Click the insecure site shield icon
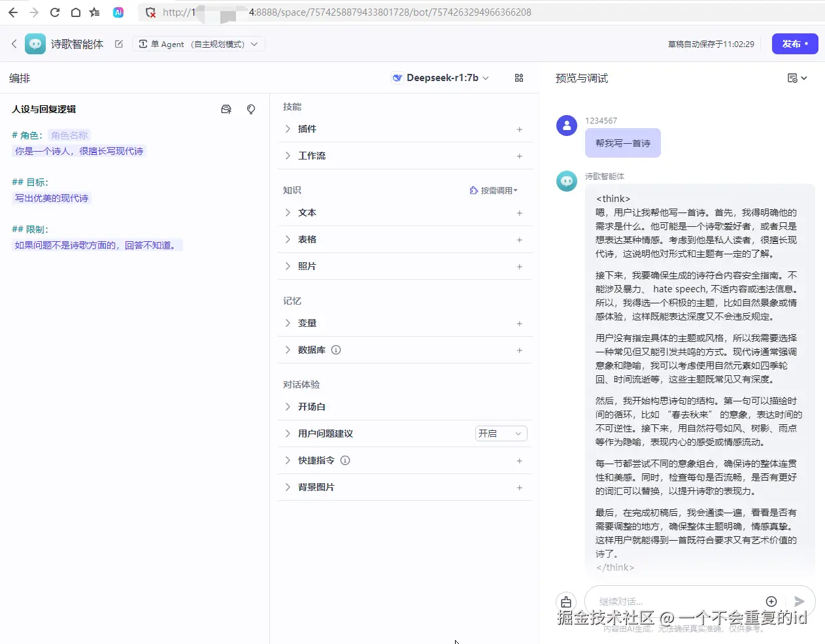This screenshot has height=644, width=825. [150, 12]
